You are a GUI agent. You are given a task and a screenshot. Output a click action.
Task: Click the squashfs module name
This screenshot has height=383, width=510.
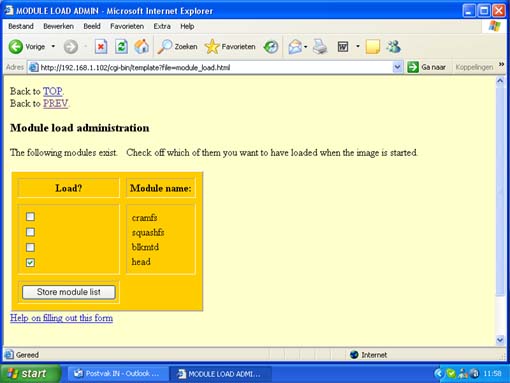click(x=148, y=232)
